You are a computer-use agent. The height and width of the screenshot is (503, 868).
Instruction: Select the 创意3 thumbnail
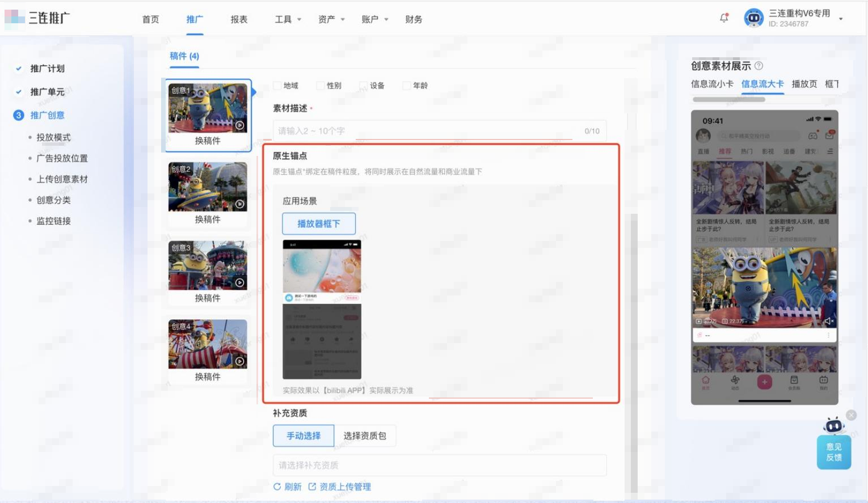click(x=208, y=265)
